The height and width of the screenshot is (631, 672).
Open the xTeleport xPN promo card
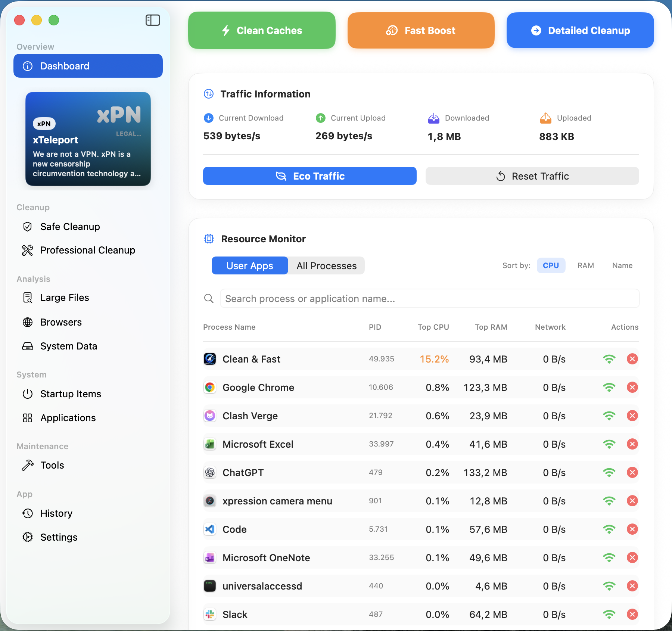[88, 139]
